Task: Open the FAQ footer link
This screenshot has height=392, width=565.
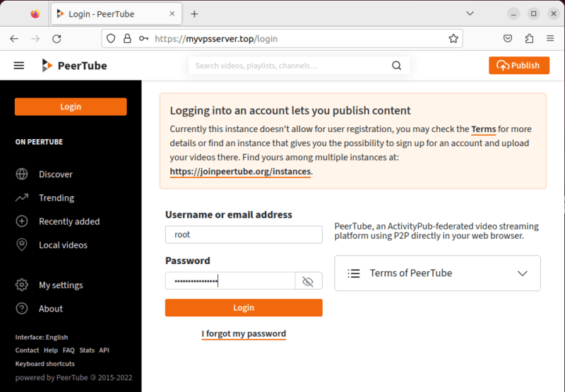Action: tap(69, 350)
